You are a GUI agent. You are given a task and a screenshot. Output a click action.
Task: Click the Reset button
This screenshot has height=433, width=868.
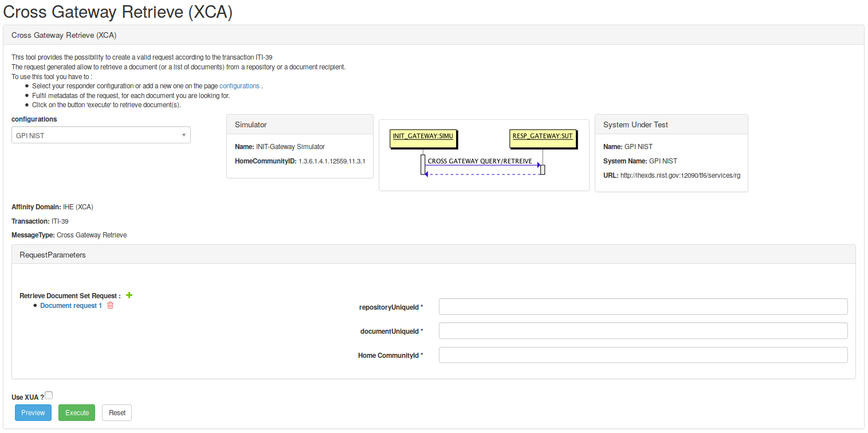pyautogui.click(x=117, y=413)
